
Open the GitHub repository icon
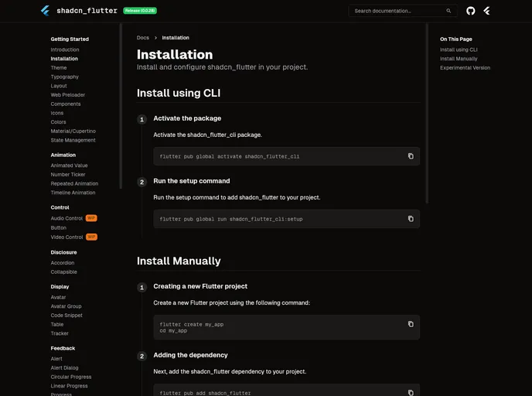[471, 11]
